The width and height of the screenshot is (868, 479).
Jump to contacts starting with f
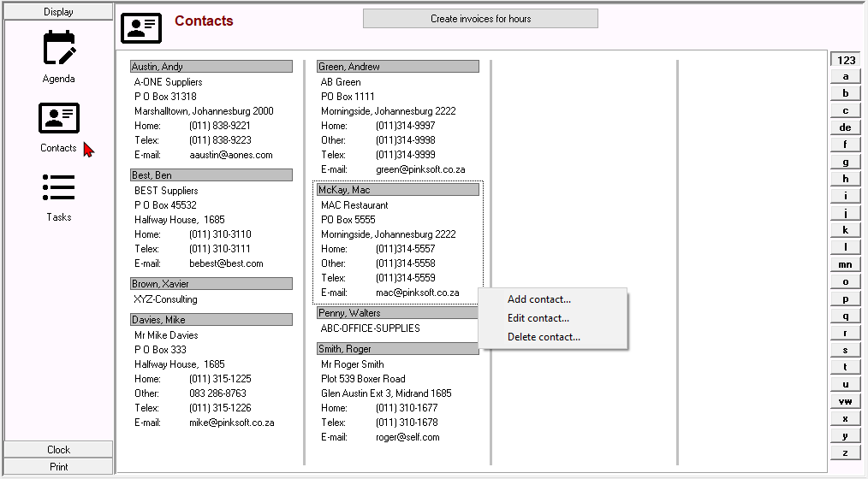(845, 145)
